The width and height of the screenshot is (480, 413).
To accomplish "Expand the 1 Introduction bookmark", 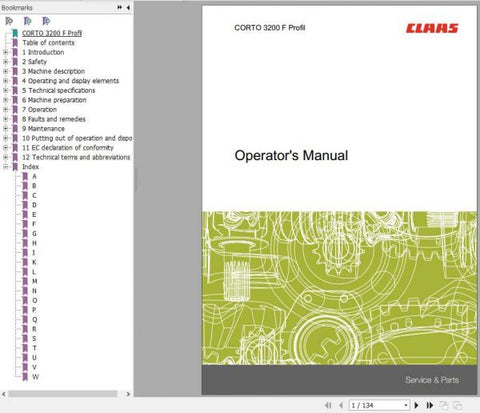I will coord(5,52).
